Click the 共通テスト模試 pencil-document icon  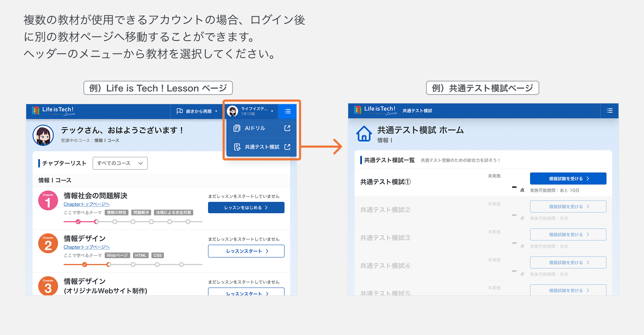[x=237, y=147]
